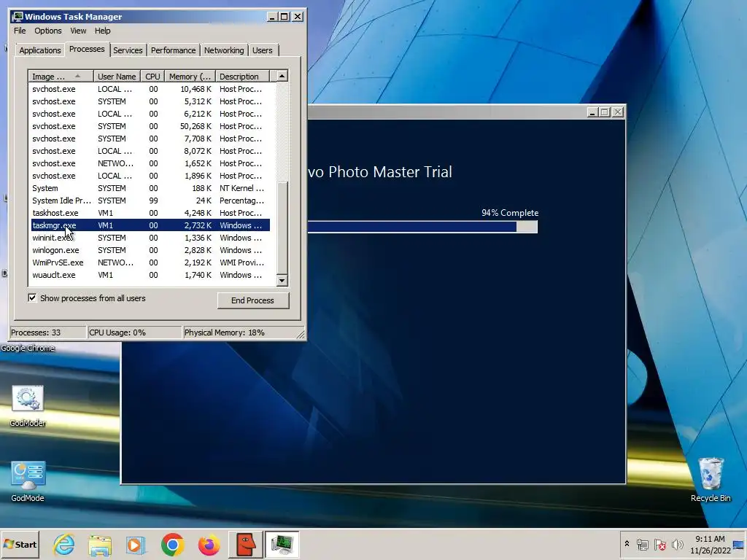
Task: Click the Task Manager resize grip corner
Action: pyautogui.click(x=301, y=334)
